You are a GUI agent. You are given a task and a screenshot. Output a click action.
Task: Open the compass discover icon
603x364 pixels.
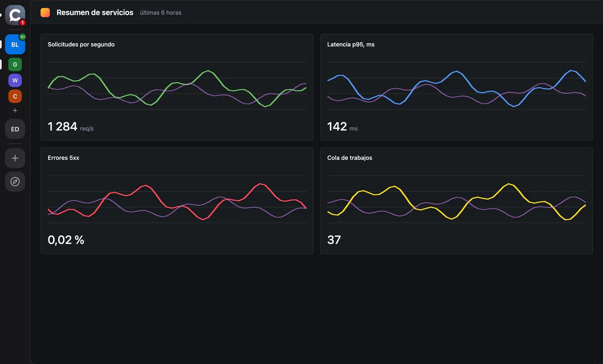[x=15, y=182]
